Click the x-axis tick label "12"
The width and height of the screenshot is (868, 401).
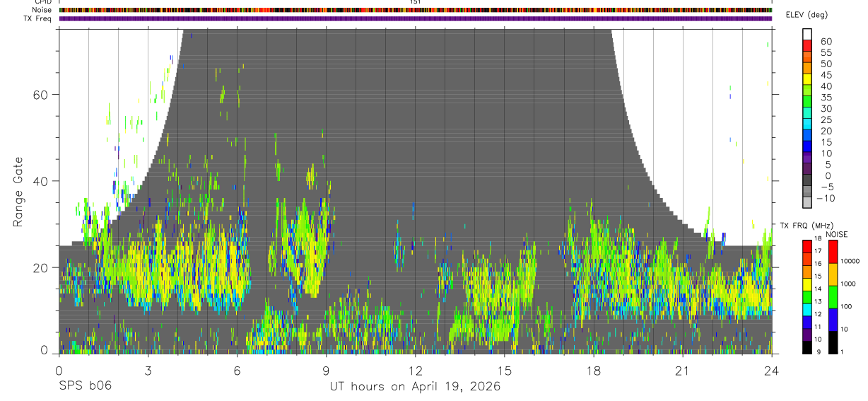[x=415, y=370]
